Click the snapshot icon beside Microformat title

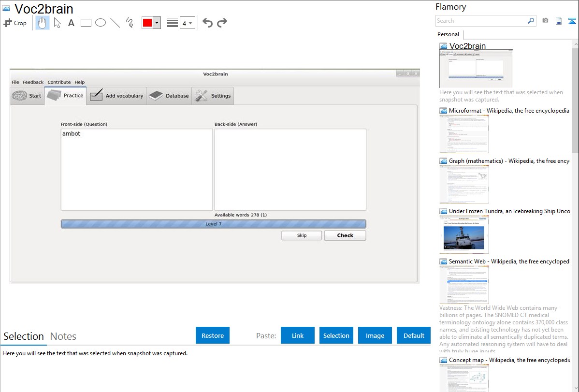coord(444,111)
